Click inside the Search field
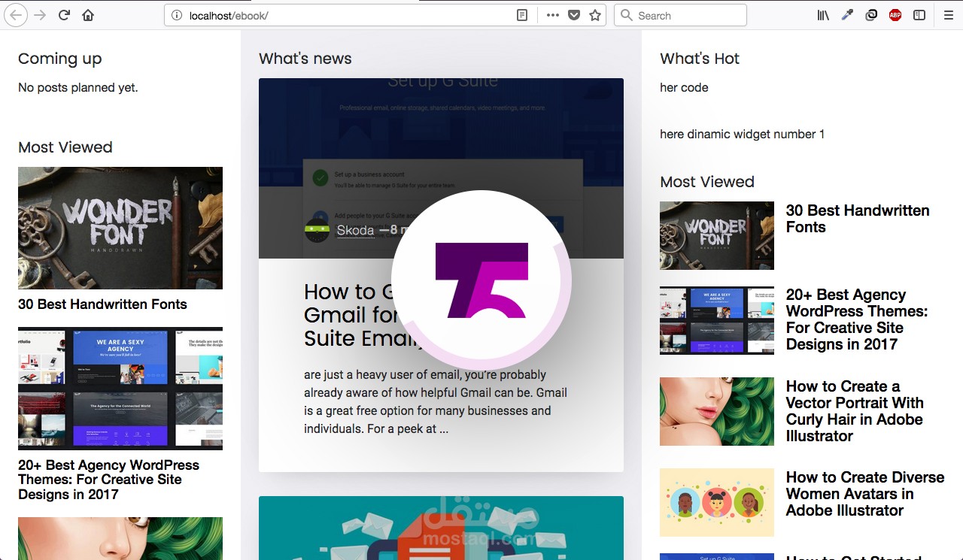 point(680,14)
